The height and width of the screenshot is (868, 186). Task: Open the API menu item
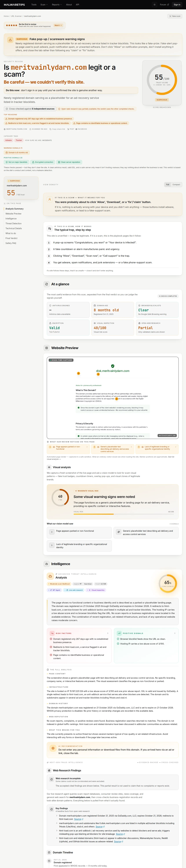77,5
